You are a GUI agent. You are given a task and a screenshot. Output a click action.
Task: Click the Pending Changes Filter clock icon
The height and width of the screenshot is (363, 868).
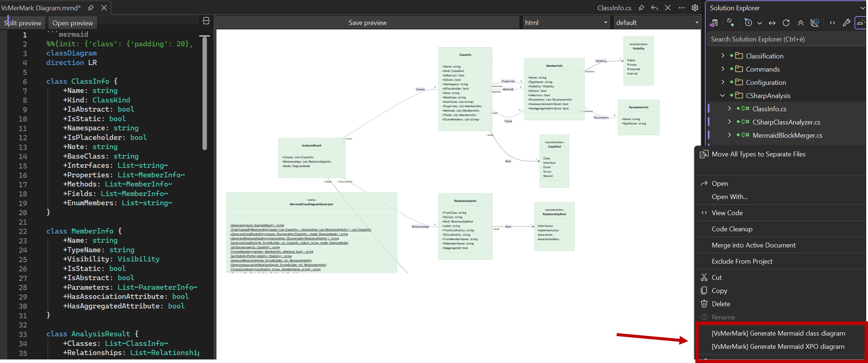coord(748,23)
